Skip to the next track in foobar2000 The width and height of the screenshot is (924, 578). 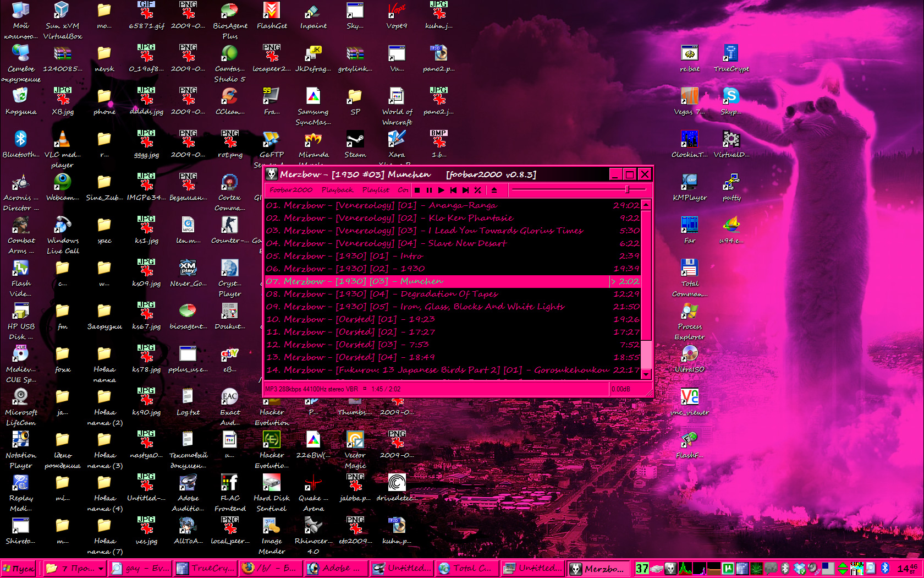click(465, 190)
